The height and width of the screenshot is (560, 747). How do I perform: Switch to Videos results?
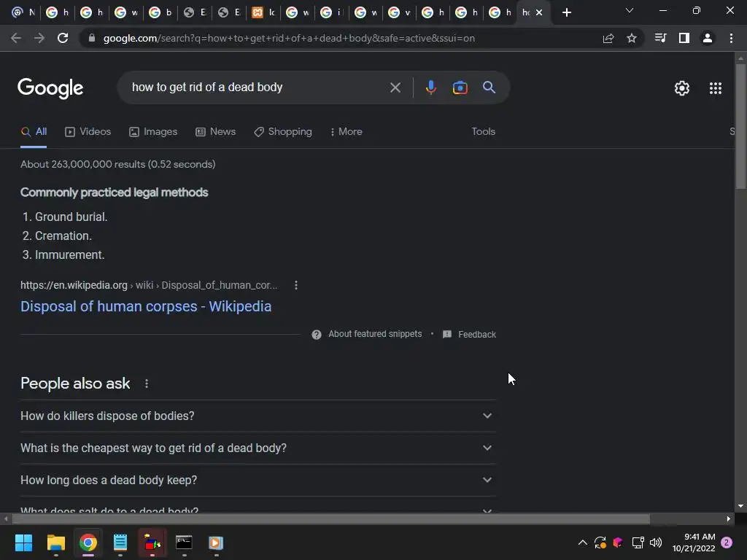pos(88,132)
